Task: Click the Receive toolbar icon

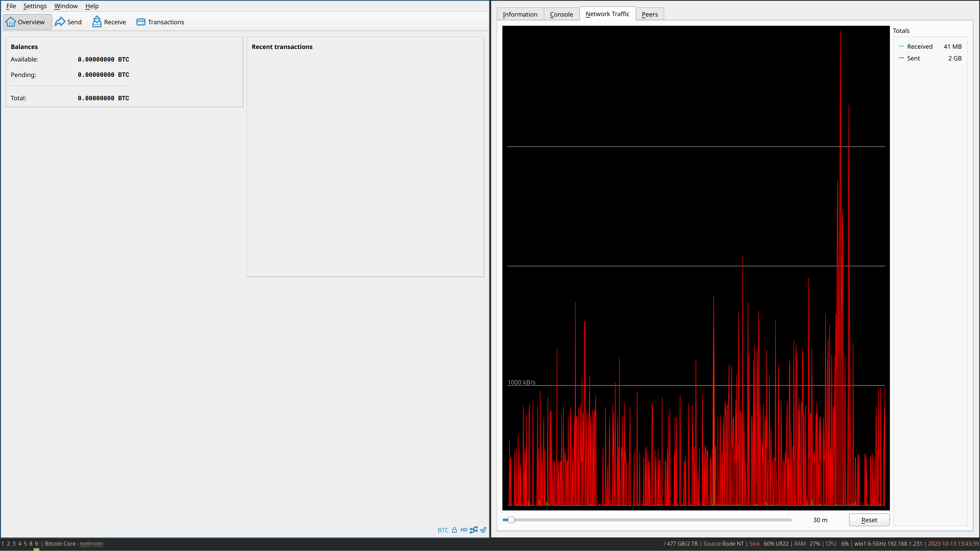Action: click(97, 22)
